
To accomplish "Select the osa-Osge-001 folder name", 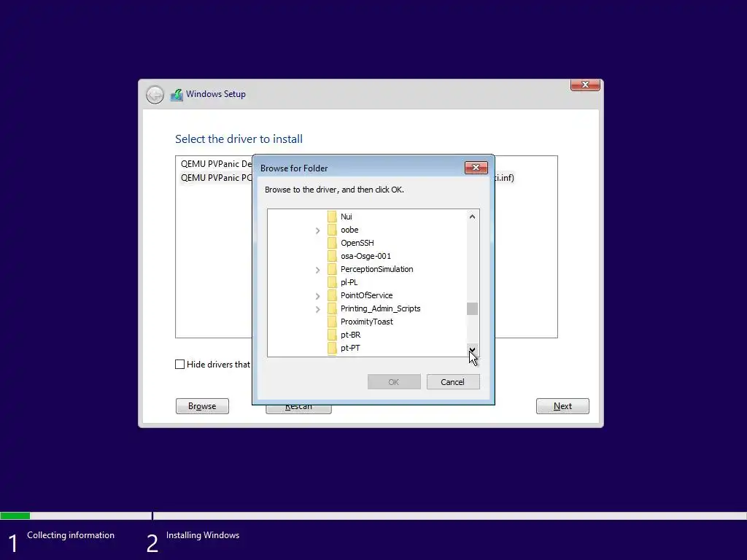I will tap(366, 256).
